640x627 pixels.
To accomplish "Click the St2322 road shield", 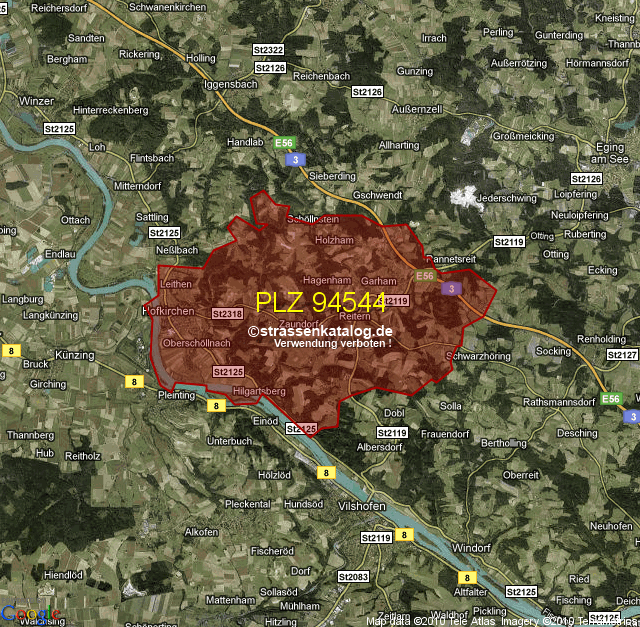I will click(269, 50).
